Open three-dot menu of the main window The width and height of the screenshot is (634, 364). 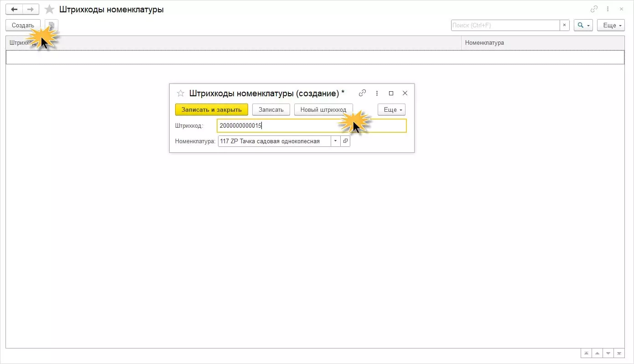pyautogui.click(x=608, y=9)
